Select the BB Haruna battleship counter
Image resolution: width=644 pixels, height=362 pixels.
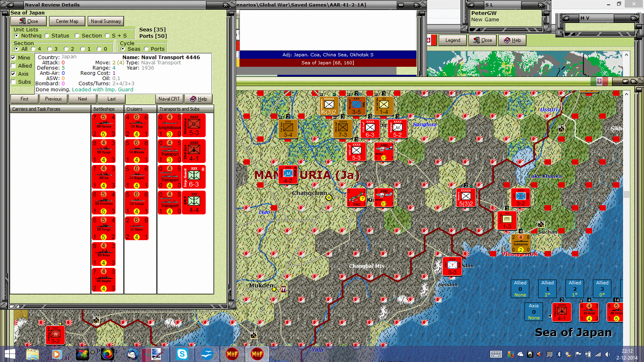click(x=104, y=125)
